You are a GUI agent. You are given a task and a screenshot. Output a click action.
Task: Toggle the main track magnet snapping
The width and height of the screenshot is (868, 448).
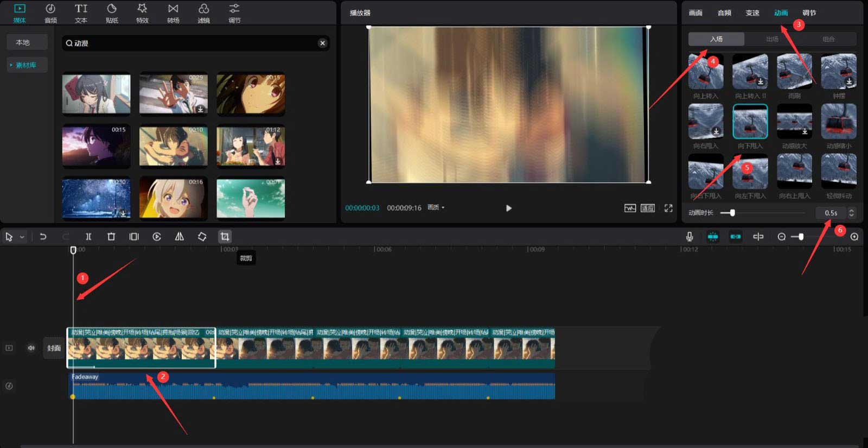coord(713,237)
